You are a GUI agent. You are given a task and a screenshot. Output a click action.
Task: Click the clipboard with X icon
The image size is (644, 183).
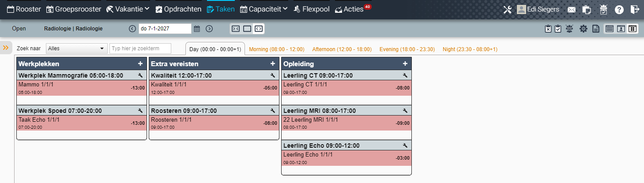(x=548, y=29)
